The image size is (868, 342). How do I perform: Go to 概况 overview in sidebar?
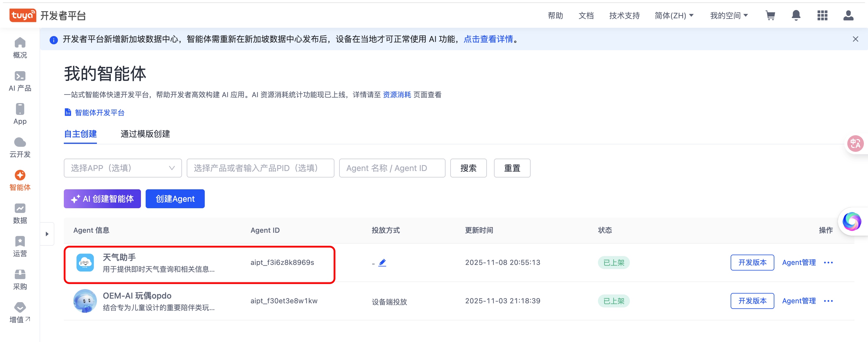click(x=20, y=48)
